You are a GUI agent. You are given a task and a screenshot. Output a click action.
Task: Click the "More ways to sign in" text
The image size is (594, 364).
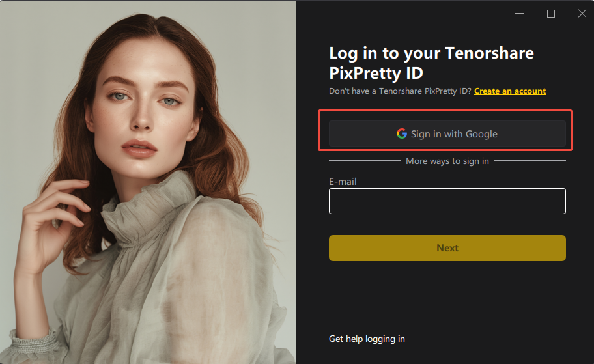point(447,161)
